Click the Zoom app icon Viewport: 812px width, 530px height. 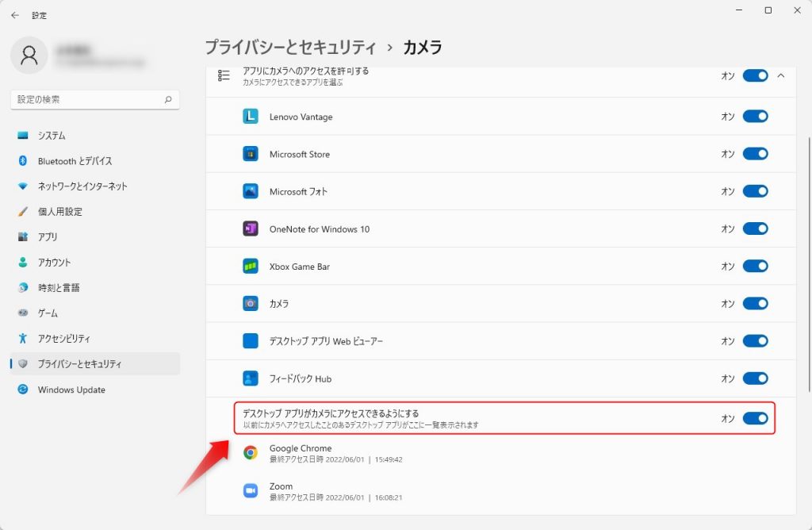click(x=251, y=490)
